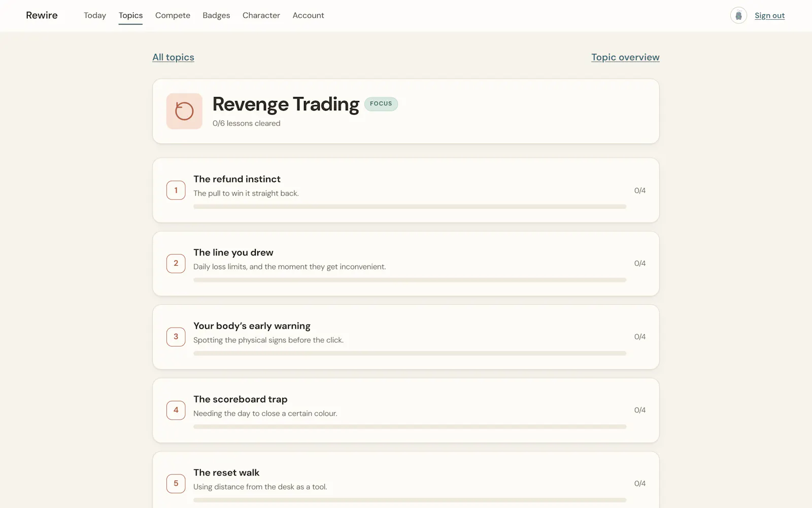Open the Today tab

pyautogui.click(x=95, y=15)
